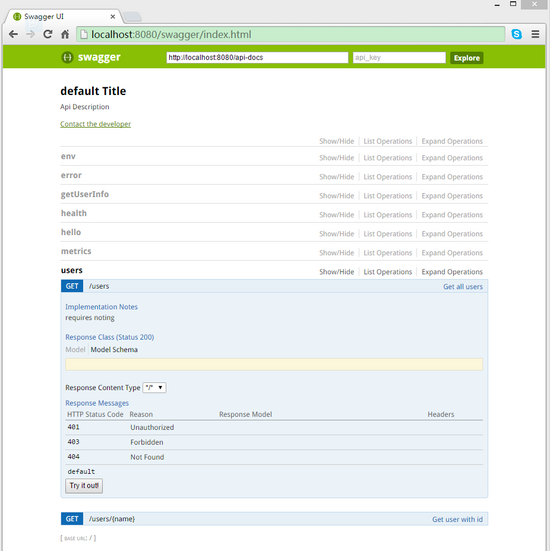550x551 pixels.
Task: Click Expand Operations for users
Action: click(452, 272)
